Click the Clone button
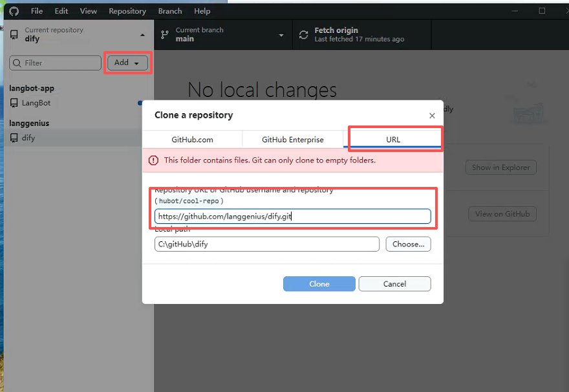 pyautogui.click(x=319, y=284)
